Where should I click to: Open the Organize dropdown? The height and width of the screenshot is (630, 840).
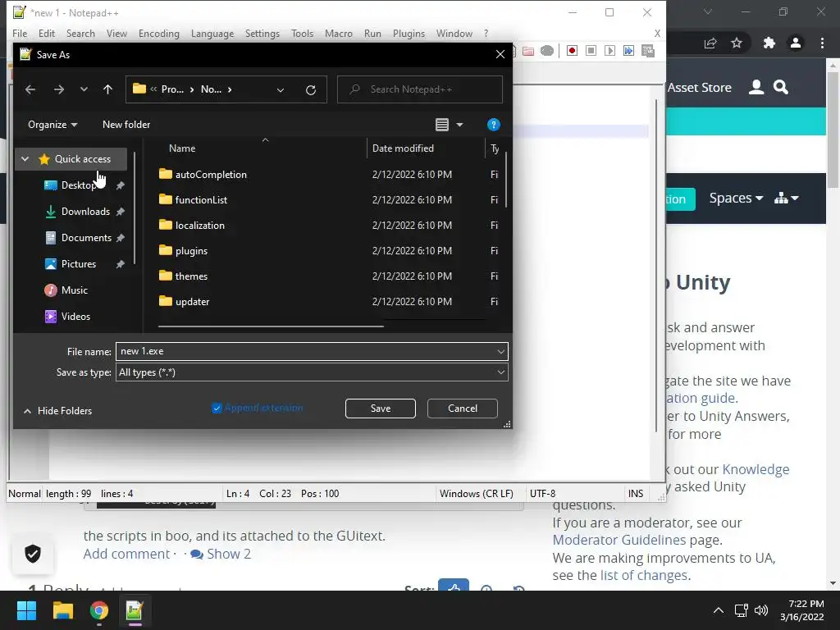pyautogui.click(x=52, y=125)
